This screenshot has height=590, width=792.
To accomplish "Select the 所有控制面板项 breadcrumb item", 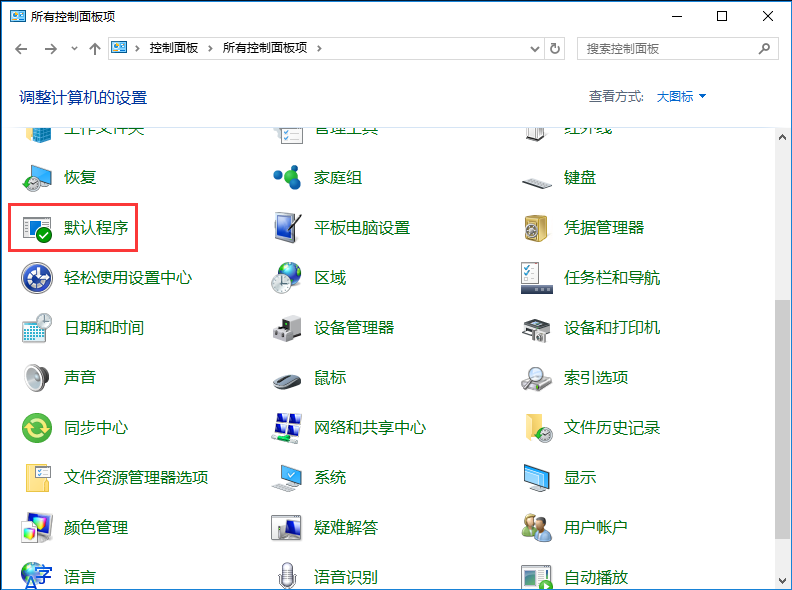I will click(265, 48).
